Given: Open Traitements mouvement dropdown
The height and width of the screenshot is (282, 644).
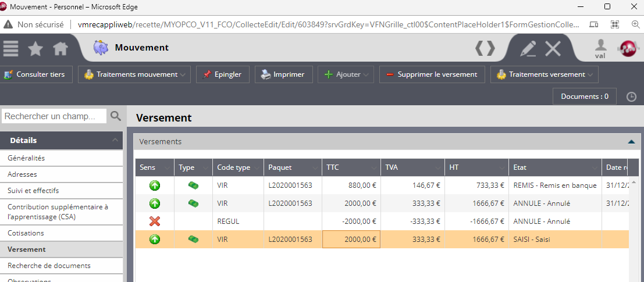Looking at the screenshot, I should pyautogui.click(x=134, y=74).
